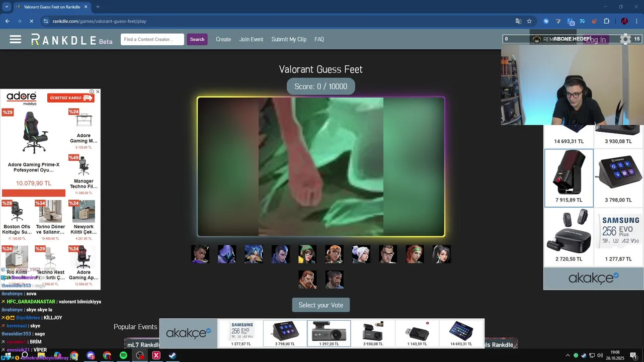
Task: Select the Brimstone agent portrait
Action: [307, 280]
